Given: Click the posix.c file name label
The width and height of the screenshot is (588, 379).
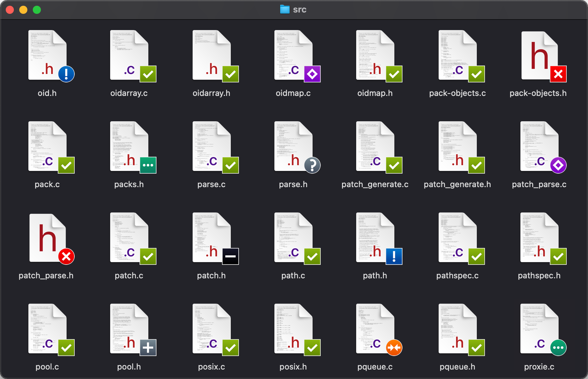Looking at the screenshot, I should [x=212, y=367].
